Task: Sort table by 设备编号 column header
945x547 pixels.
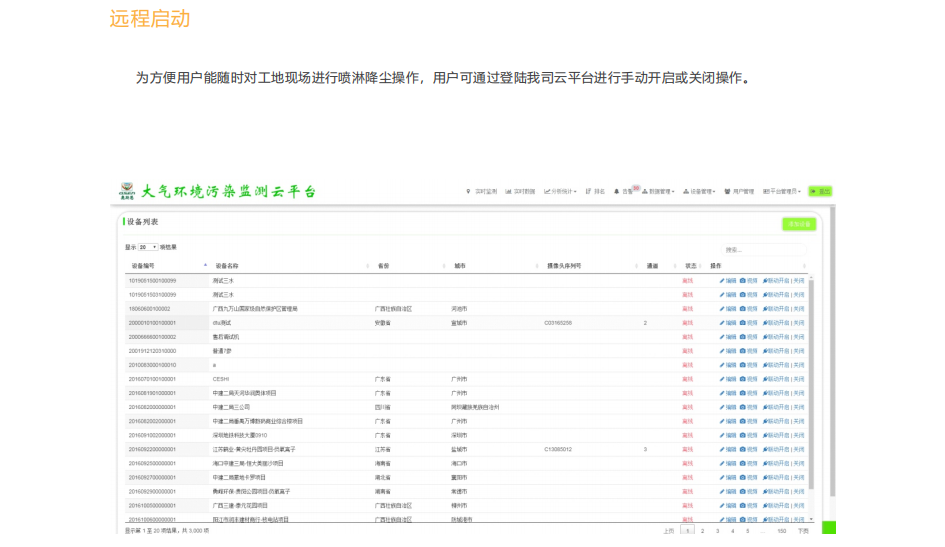Action: pos(143,266)
